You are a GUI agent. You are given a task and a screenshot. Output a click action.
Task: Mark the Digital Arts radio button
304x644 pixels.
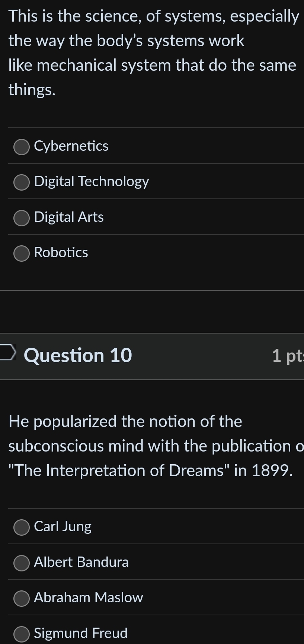[22, 218]
